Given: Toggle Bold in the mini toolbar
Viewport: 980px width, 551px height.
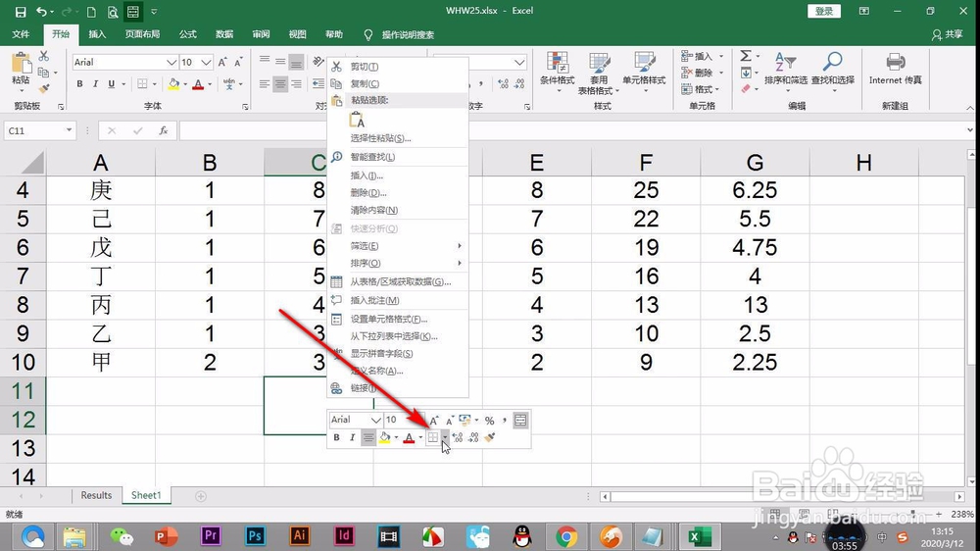Looking at the screenshot, I should 336,438.
